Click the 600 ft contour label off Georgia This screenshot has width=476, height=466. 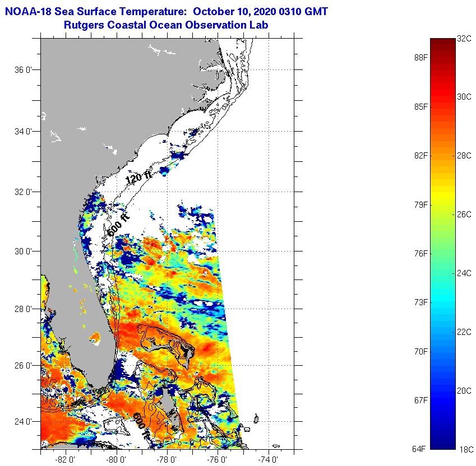pos(118,225)
